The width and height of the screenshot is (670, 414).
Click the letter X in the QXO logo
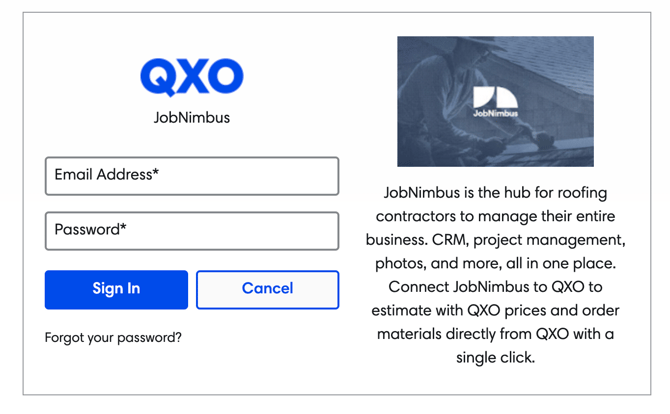coord(192,77)
